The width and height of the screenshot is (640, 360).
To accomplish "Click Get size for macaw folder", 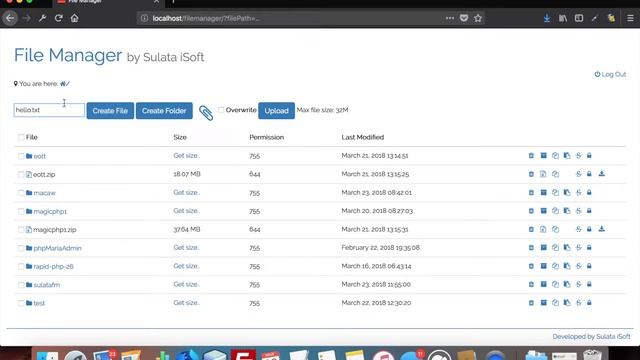I will point(186,192).
